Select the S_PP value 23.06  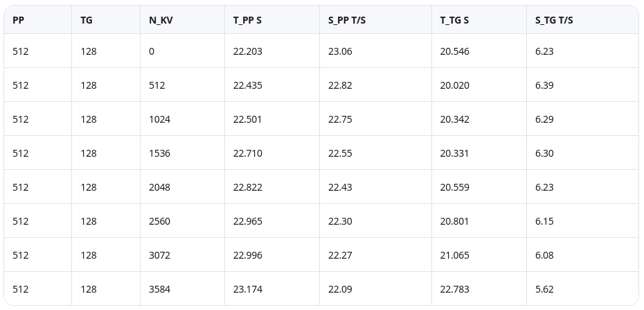pos(340,51)
